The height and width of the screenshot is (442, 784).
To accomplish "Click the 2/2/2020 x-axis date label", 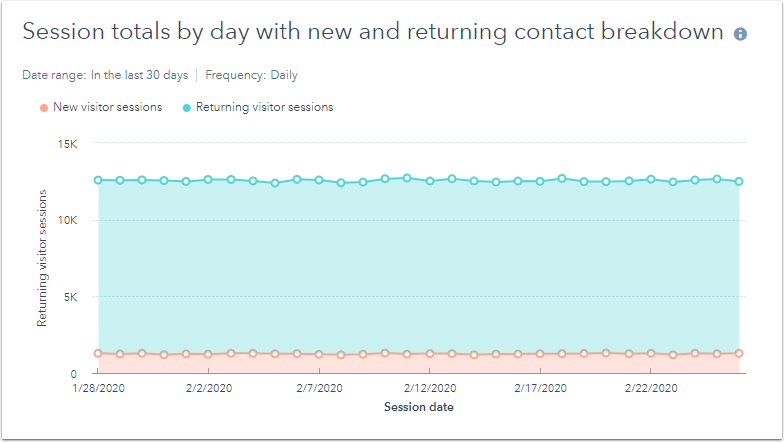I will (208, 388).
